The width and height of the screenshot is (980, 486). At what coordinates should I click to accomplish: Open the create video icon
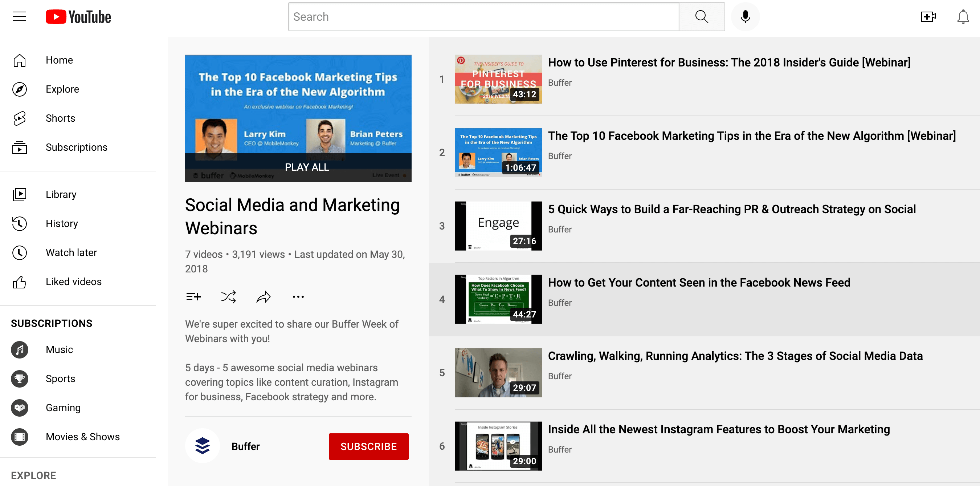(928, 17)
